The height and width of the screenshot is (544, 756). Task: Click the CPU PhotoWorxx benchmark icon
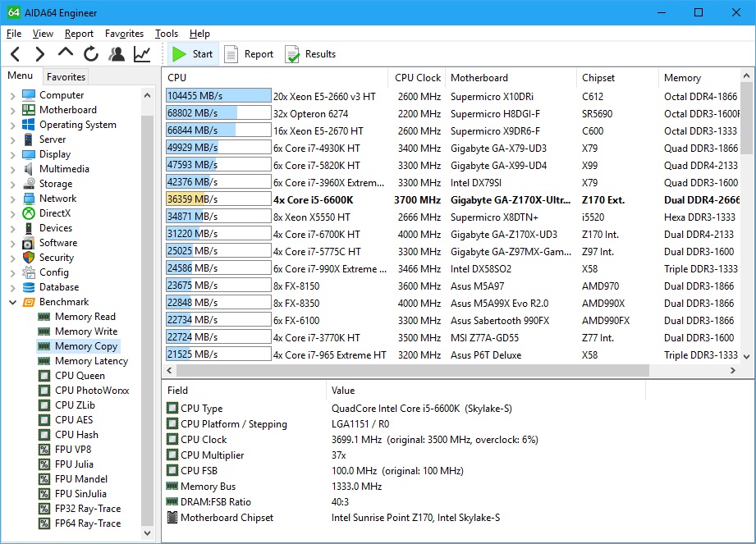44,391
